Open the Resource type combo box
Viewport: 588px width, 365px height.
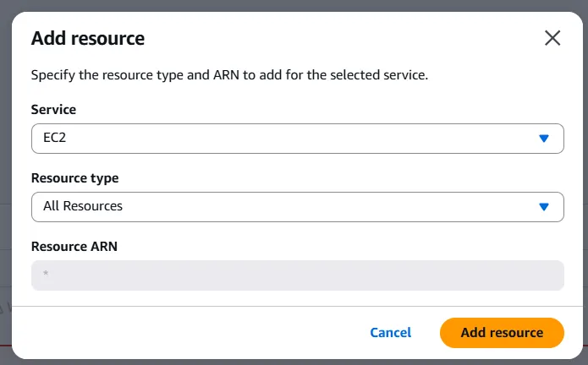(x=297, y=206)
